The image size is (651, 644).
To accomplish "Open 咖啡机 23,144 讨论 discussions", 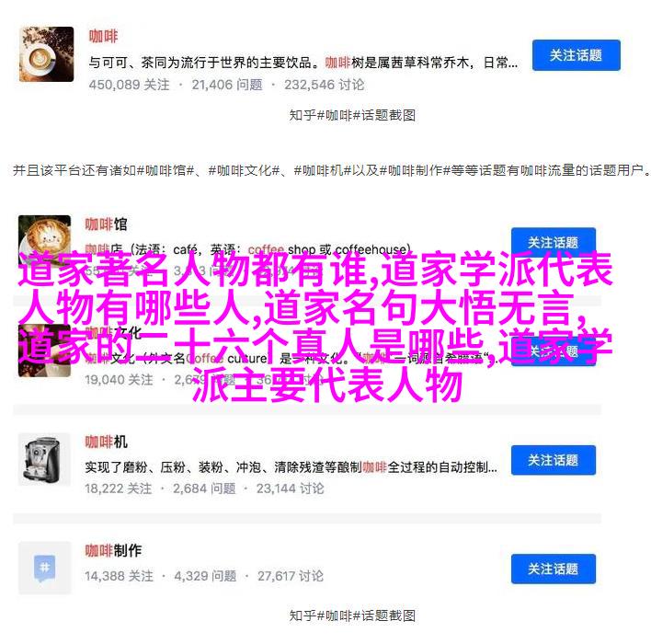I will point(290,489).
